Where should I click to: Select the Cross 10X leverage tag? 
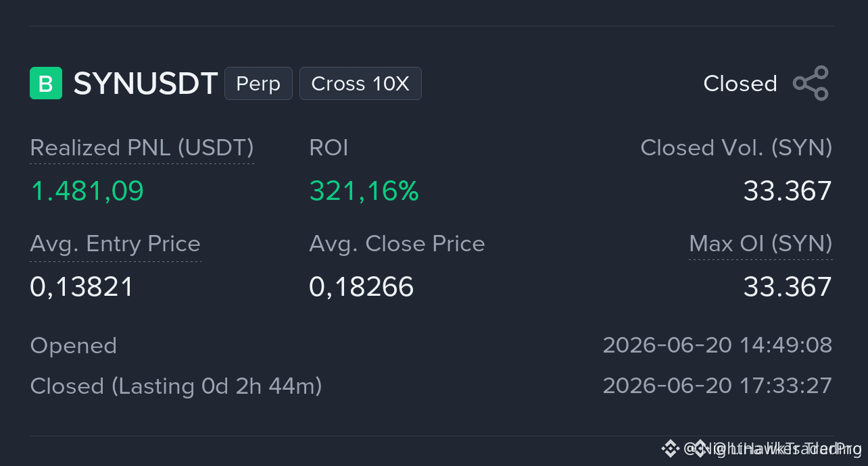coord(360,84)
